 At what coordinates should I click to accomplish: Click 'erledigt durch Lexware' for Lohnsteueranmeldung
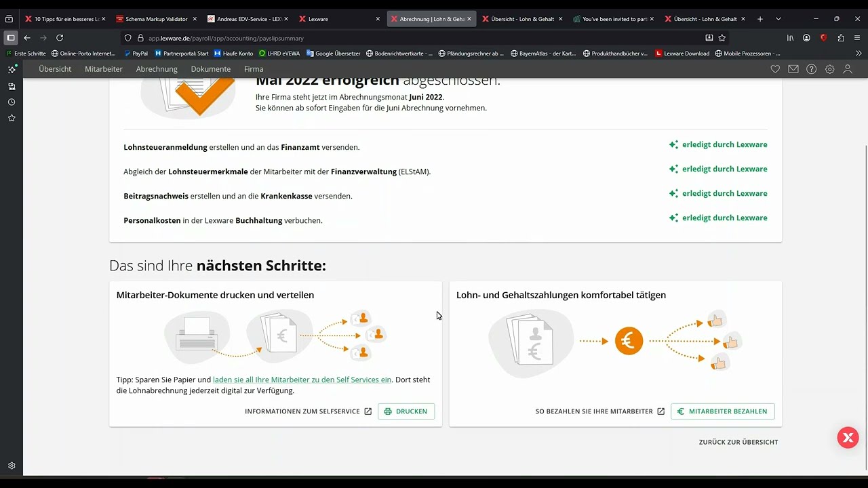(x=718, y=144)
